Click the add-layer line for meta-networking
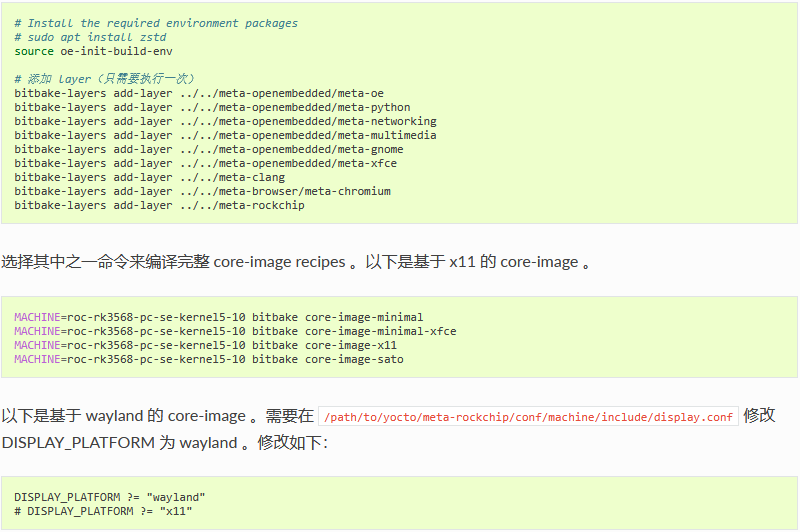 (x=226, y=121)
